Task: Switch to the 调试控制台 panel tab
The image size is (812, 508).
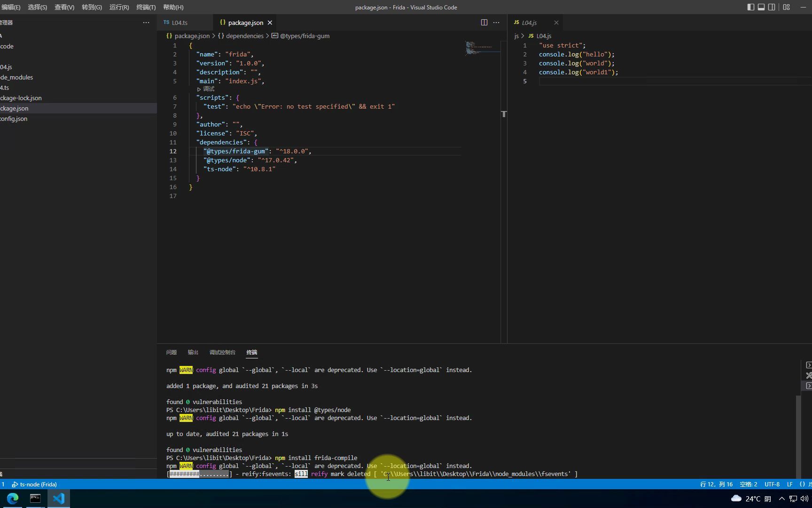Action: click(x=222, y=352)
